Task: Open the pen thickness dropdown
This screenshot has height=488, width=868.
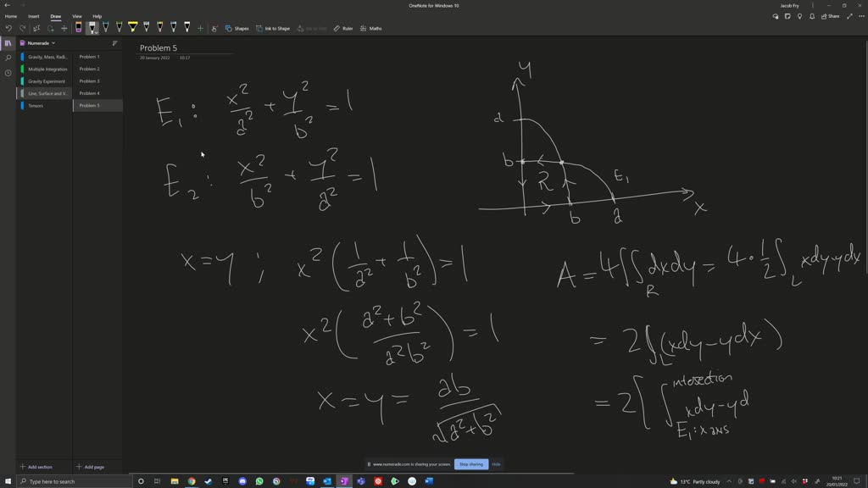Action: (95, 33)
